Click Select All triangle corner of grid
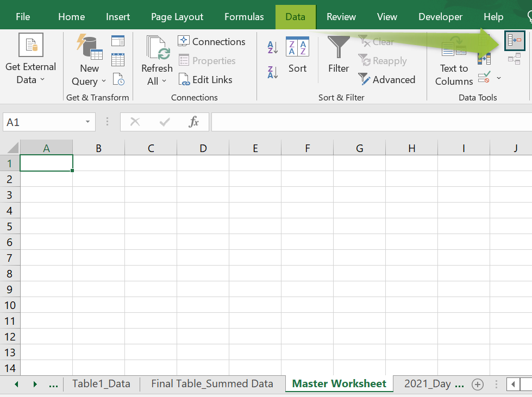This screenshot has height=397, width=532. coord(12,148)
